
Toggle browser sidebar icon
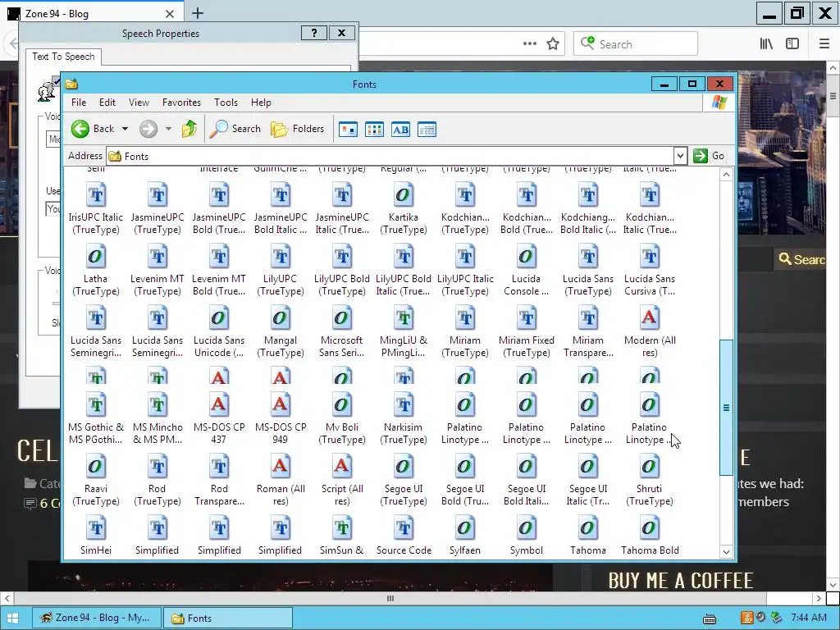pyautogui.click(x=792, y=44)
